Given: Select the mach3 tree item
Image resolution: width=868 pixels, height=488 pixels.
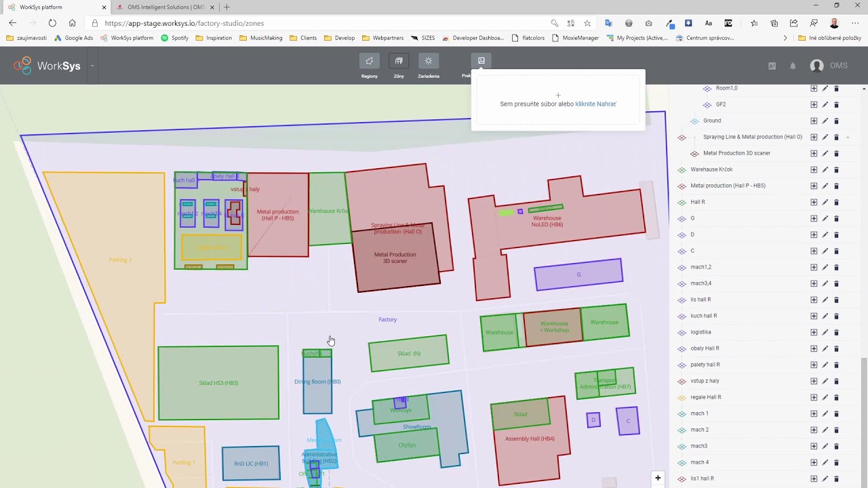Looking at the screenshot, I should 698,446.
